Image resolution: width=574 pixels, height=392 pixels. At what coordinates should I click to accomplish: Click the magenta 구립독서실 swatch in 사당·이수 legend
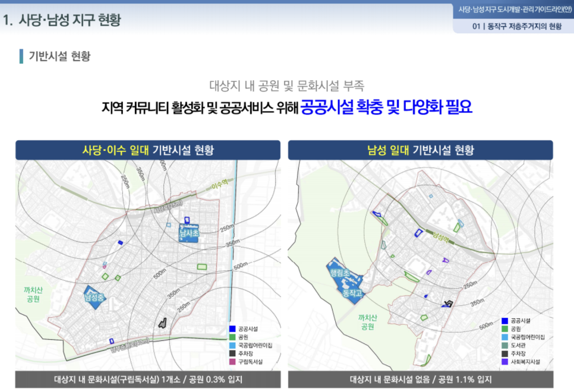232,362
